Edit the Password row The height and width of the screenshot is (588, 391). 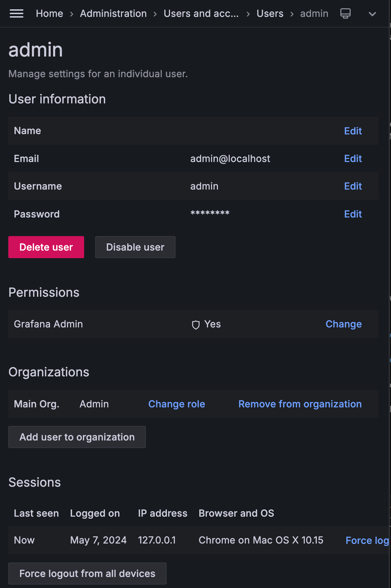point(353,214)
